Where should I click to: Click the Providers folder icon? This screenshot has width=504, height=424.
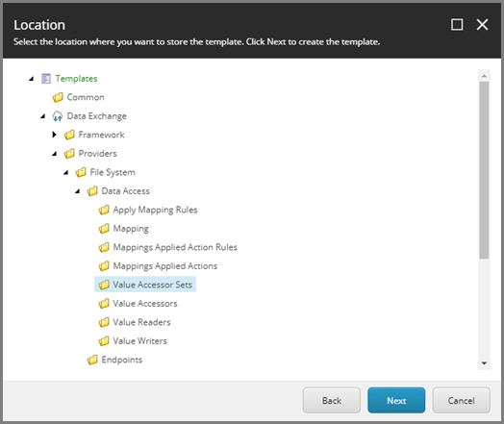[x=69, y=154]
